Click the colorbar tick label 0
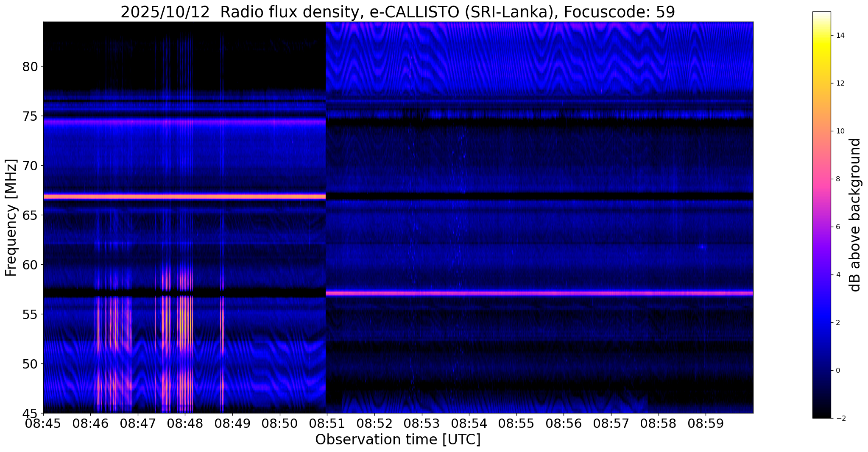 coord(837,371)
